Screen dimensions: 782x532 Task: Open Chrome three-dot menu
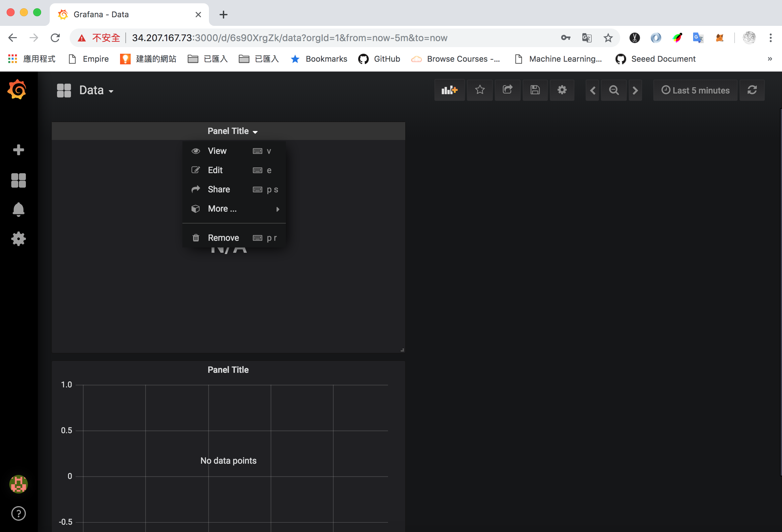tap(771, 38)
